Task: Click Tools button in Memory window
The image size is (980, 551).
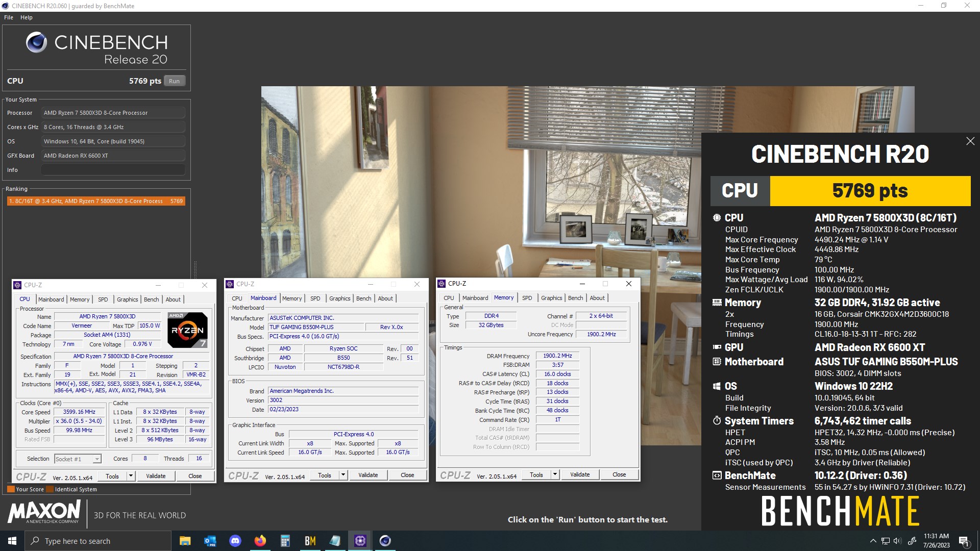Action: pos(536,474)
